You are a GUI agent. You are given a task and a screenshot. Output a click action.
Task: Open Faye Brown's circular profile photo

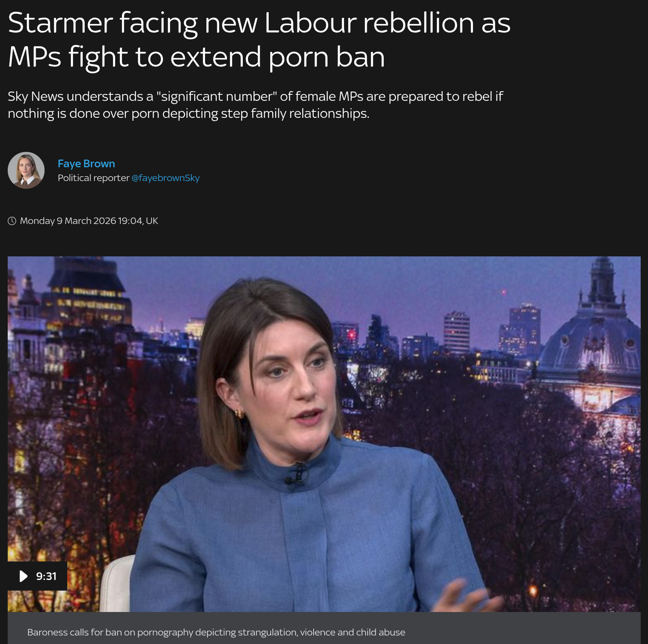[x=26, y=170]
